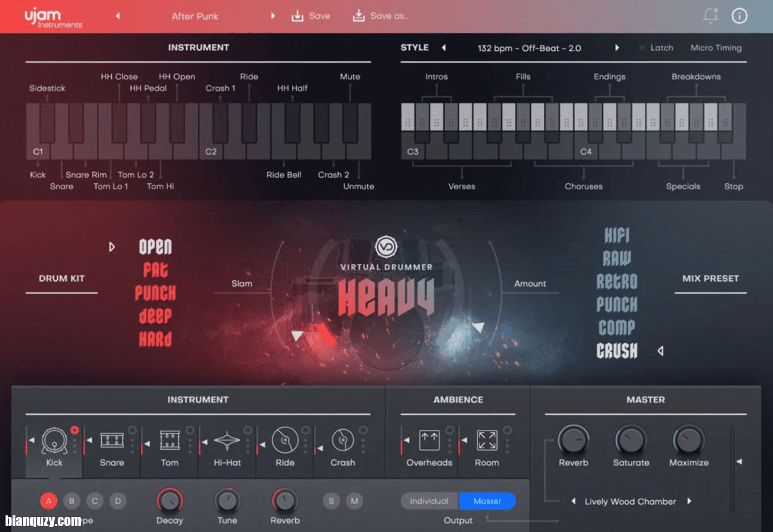773x532 pixels.
Task: Choose the OPEN drum kit
Action: coord(156,247)
